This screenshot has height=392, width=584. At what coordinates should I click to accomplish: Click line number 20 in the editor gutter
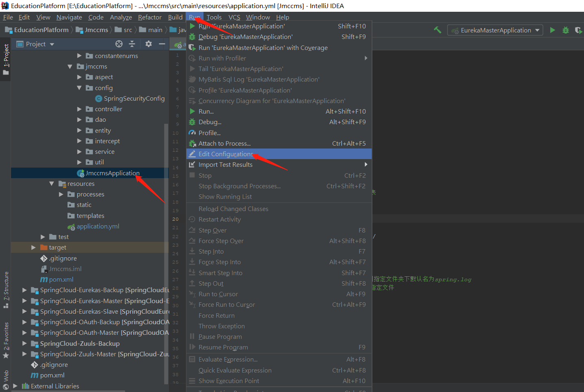point(175,219)
